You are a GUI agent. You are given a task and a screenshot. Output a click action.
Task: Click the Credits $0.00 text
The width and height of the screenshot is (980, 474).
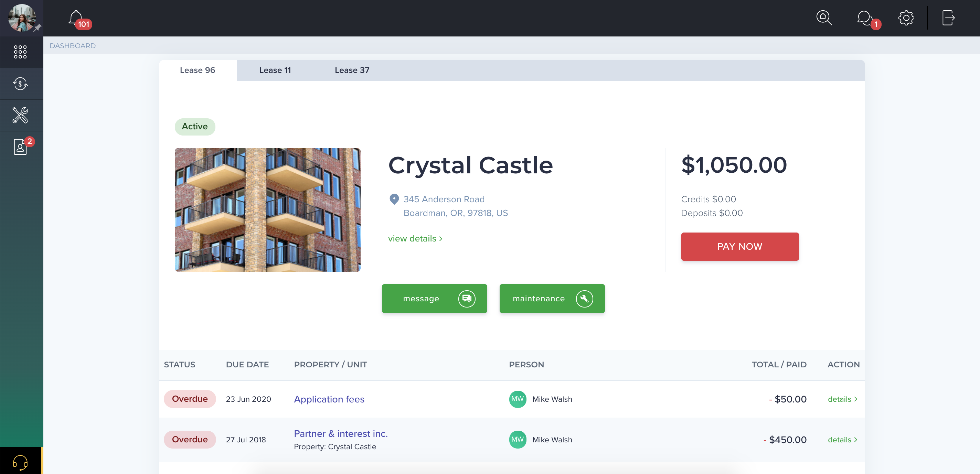(709, 200)
